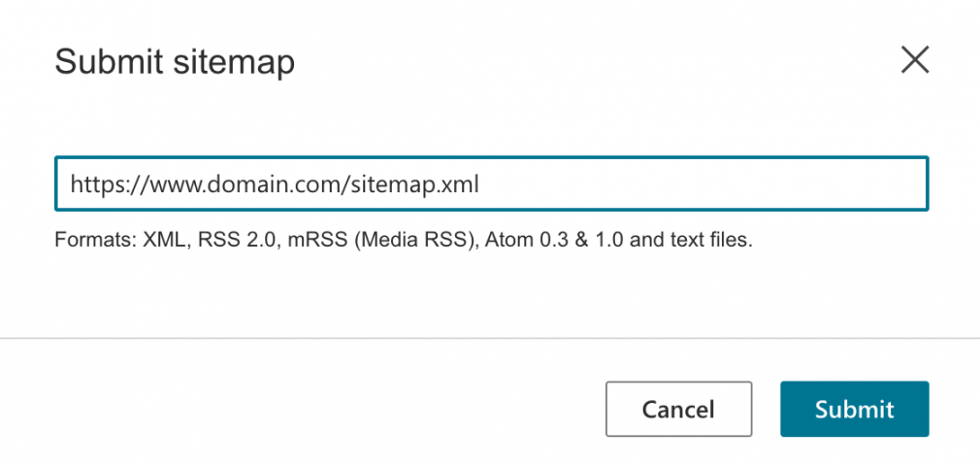Click 'sitemap.xml' text inside the URL field

coord(413,184)
